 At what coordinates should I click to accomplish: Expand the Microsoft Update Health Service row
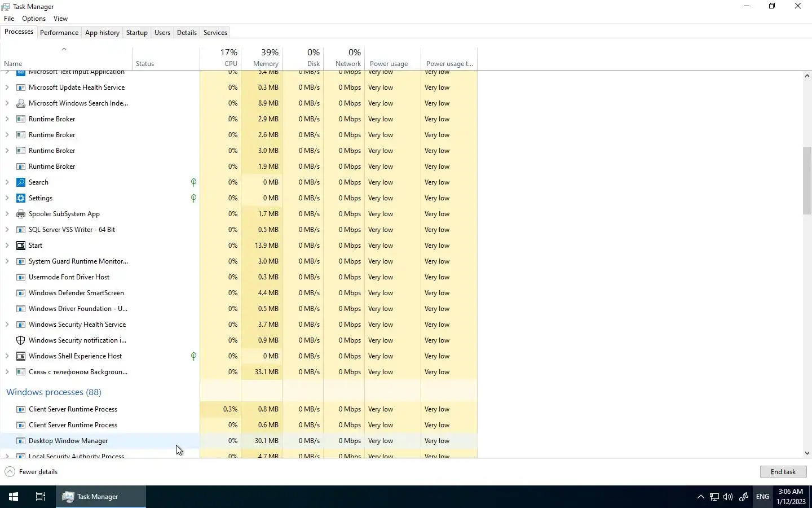(7, 87)
